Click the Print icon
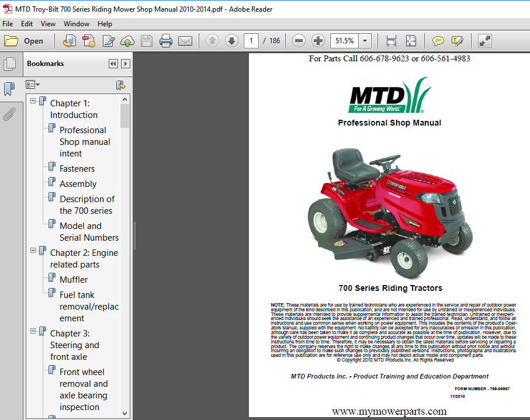This screenshot has width=530, height=420. 166,41
